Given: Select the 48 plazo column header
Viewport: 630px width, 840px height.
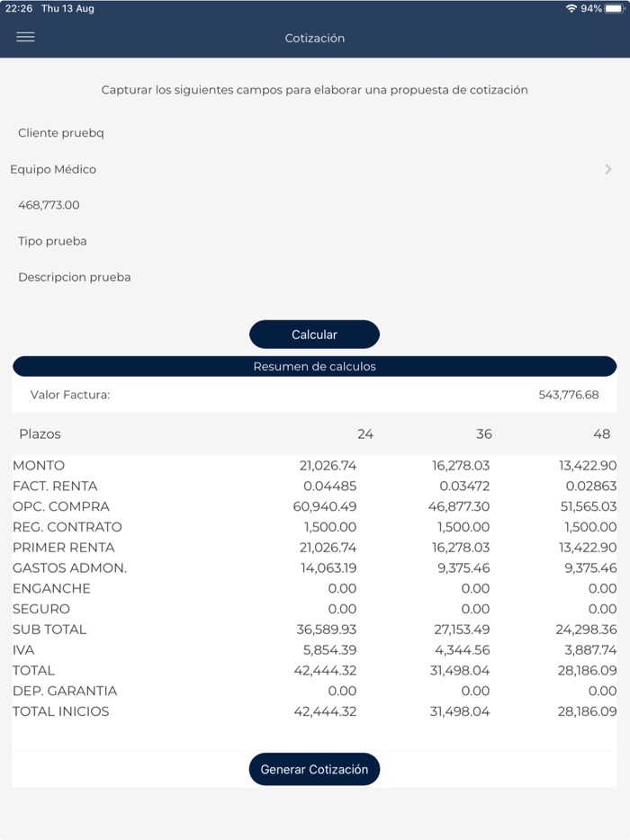Looking at the screenshot, I should (601, 434).
